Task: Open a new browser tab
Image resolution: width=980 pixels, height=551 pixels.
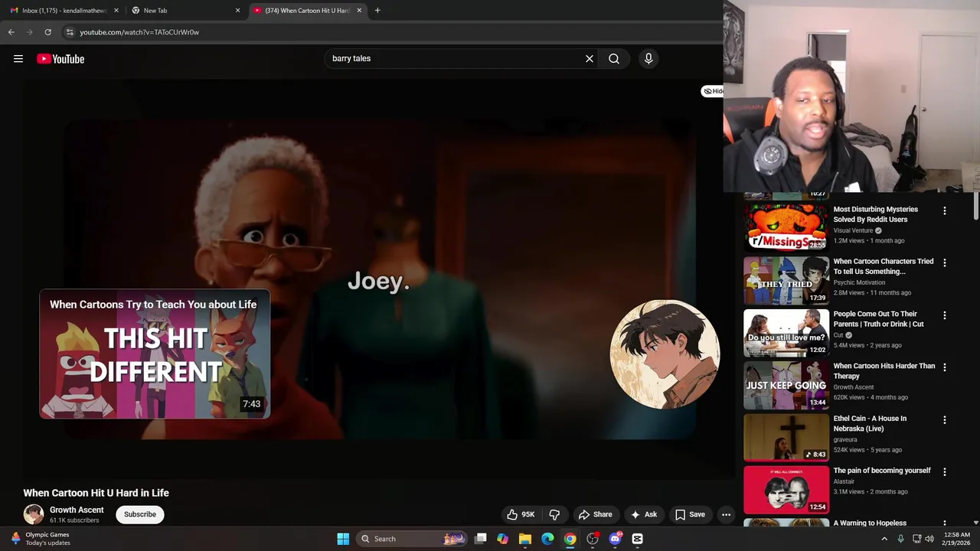Action: [377, 11]
